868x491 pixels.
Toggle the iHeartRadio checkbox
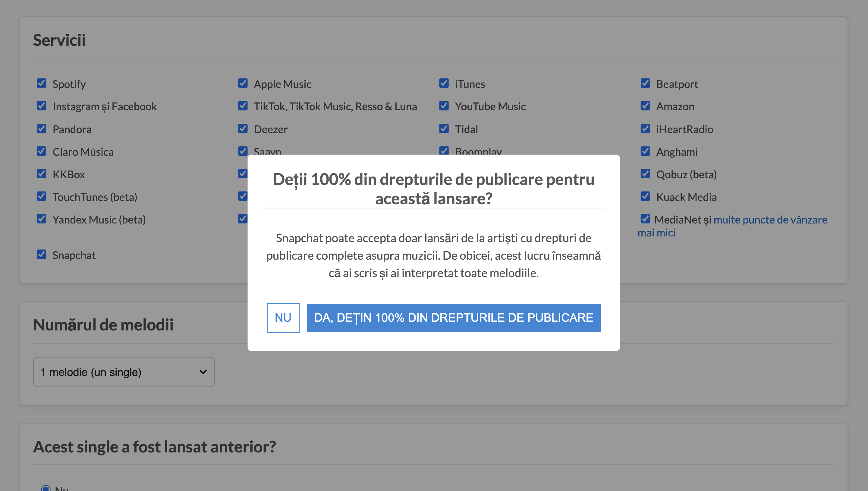click(x=645, y=129)
